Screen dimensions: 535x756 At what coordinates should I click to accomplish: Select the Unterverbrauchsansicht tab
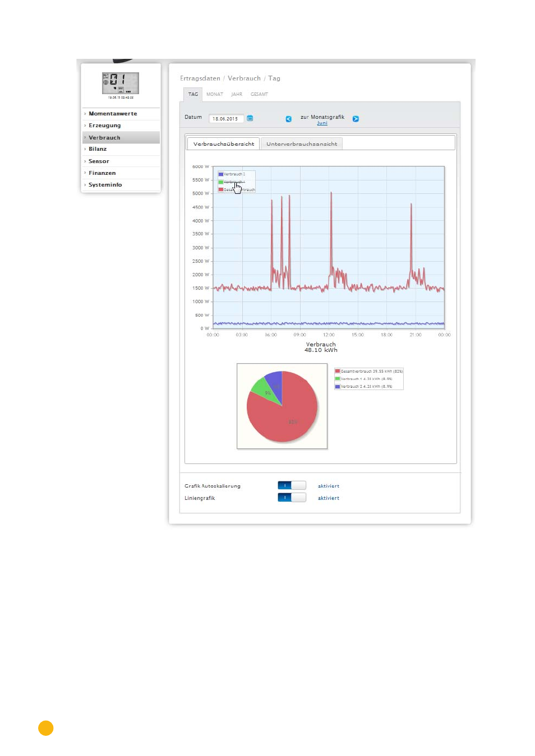click(302, 144)
